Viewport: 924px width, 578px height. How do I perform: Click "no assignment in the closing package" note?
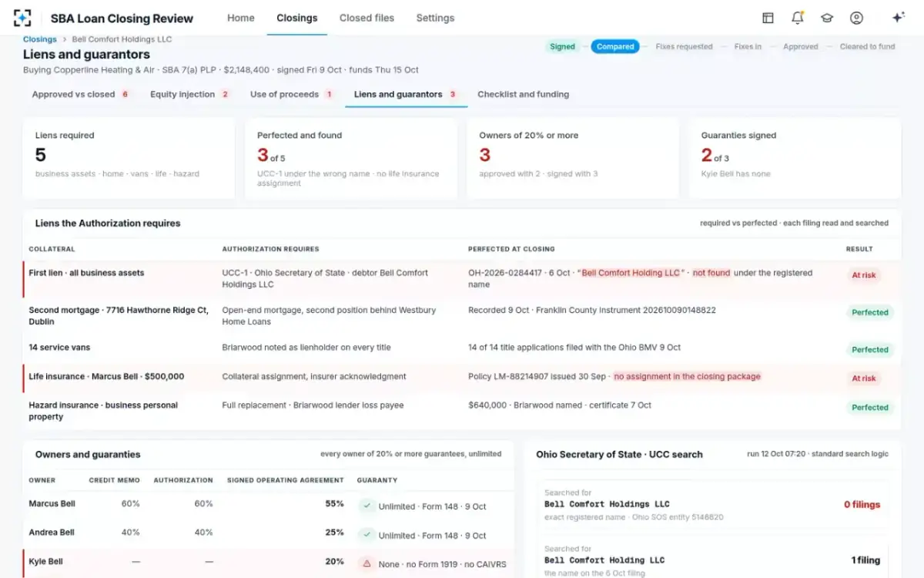tap(687, 377)
